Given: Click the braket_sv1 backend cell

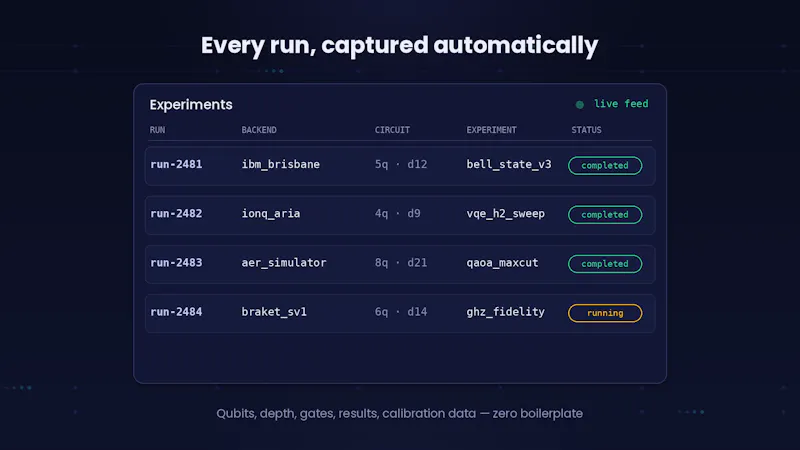Looking at the screenshot, I should [274, 312].
